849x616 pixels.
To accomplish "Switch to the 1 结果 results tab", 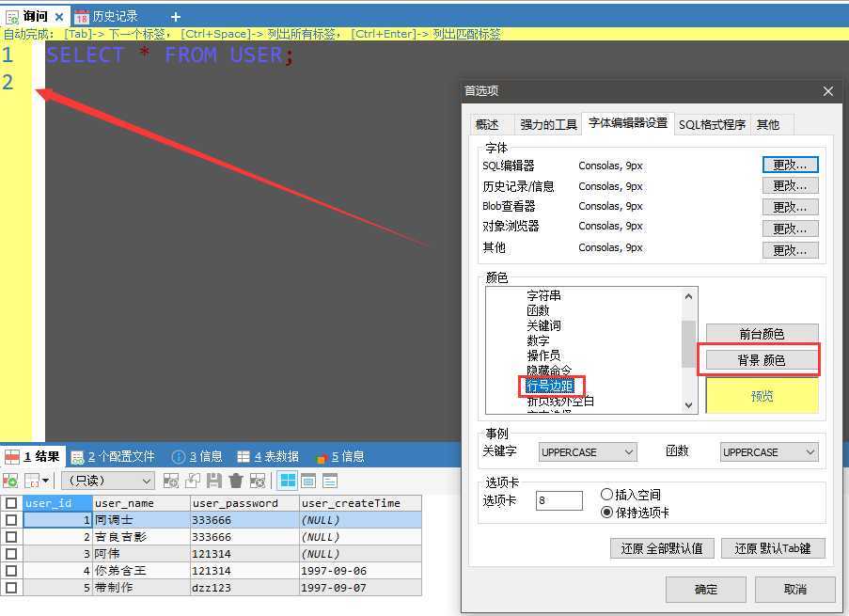I will click(x=33, y=457).
